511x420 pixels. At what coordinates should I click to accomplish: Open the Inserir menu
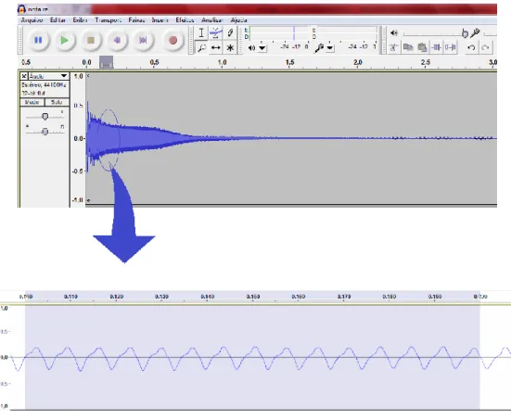160,20
